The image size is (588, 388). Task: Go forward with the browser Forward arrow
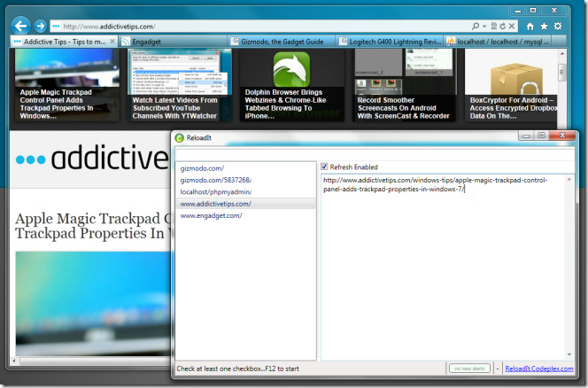tap(40, 27)
